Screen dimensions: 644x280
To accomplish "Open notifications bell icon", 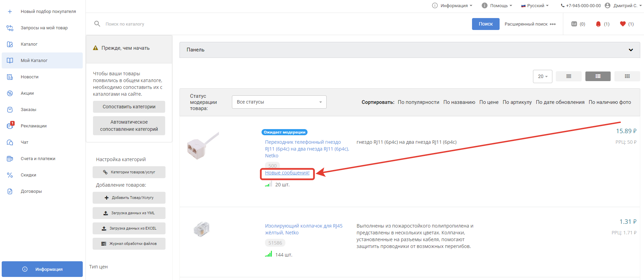I will (598, 24).
